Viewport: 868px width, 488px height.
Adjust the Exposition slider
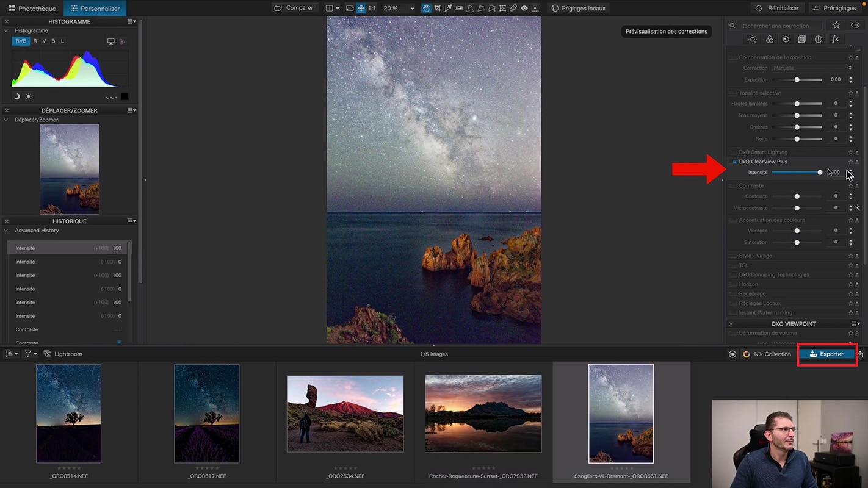[797, 80]
